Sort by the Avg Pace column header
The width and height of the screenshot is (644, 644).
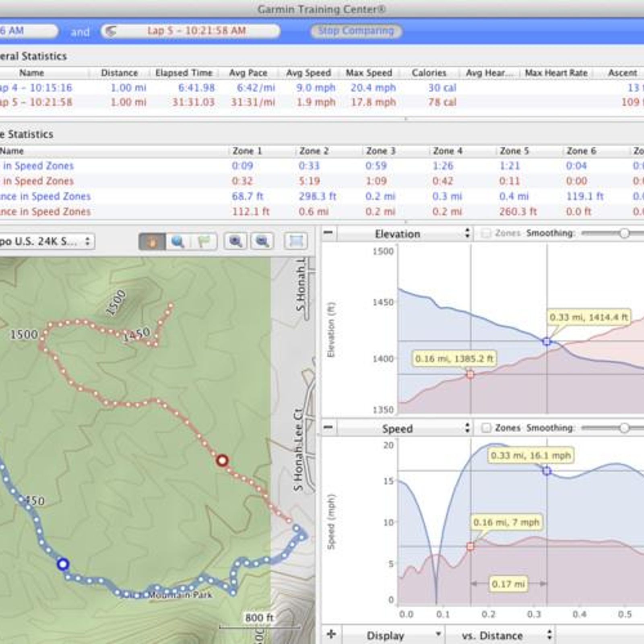(x=248, y=73)
